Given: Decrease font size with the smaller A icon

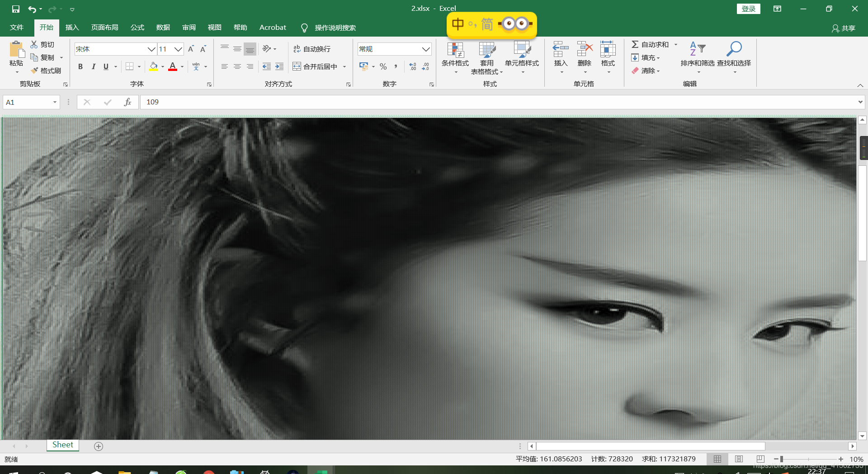Looking at the screenshot, I should 203,49.
